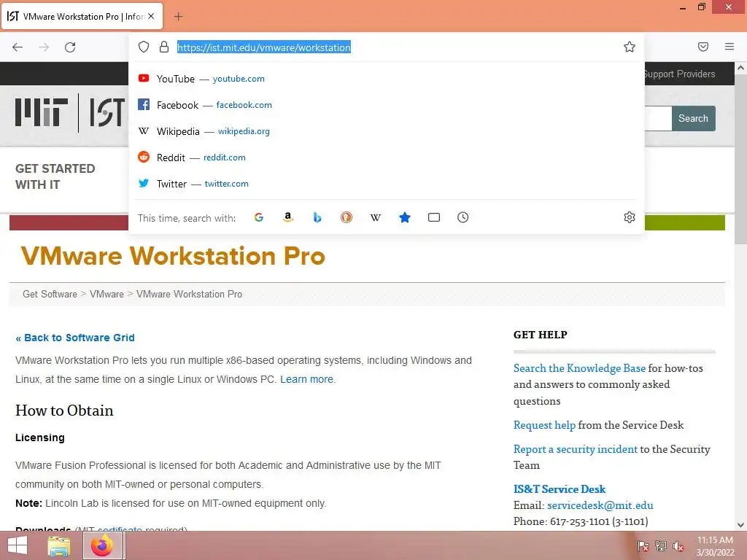Viewport: 747px width, 560px height.
Task: Click Get Software breadcrumb
Action: 50,295
